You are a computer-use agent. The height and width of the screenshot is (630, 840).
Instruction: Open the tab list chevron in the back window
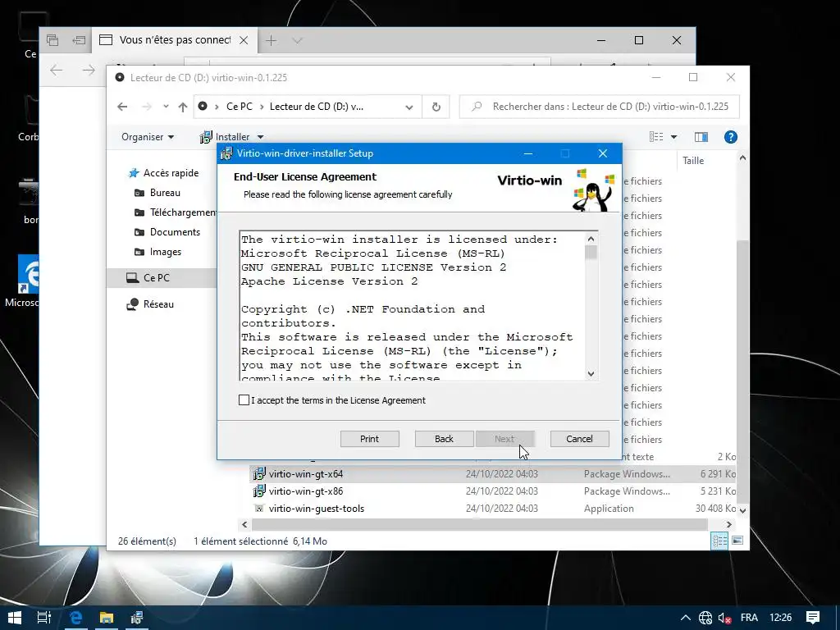coord(297,40)
